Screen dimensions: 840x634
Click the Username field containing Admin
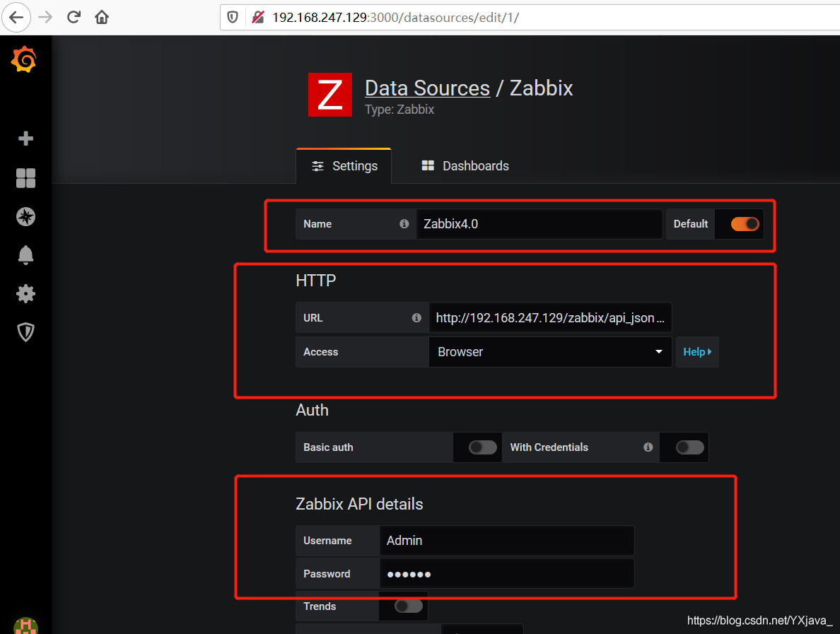(x=507, y=540)
